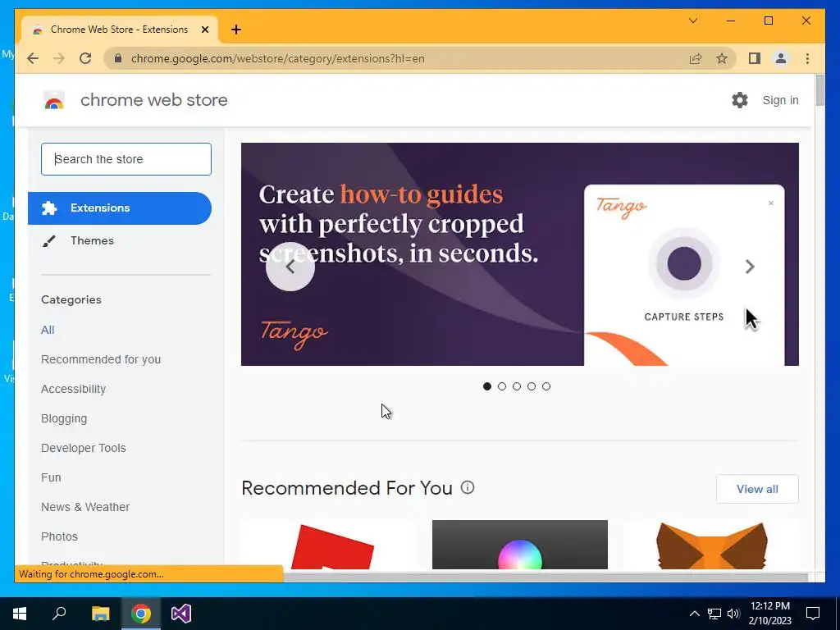The width and height of the screenshot is (840, 630).
Task: Advance banner with next arrow chevron
Action: point(750,267)
